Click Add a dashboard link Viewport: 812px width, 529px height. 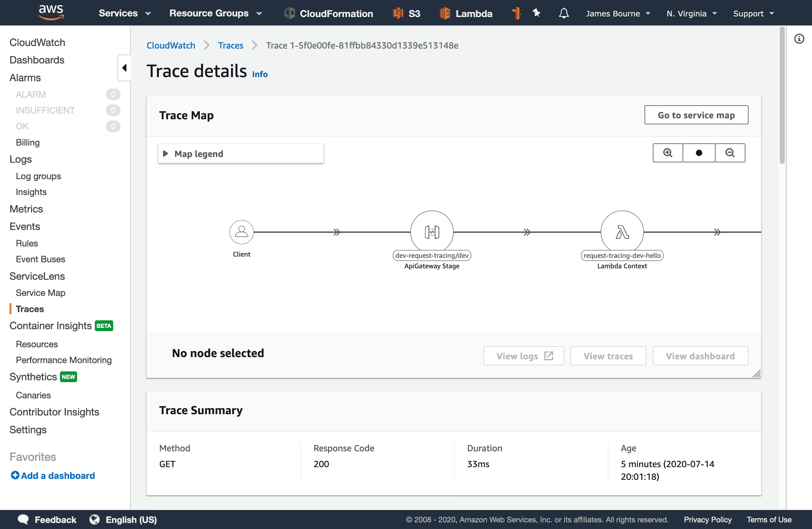(58, 475)
